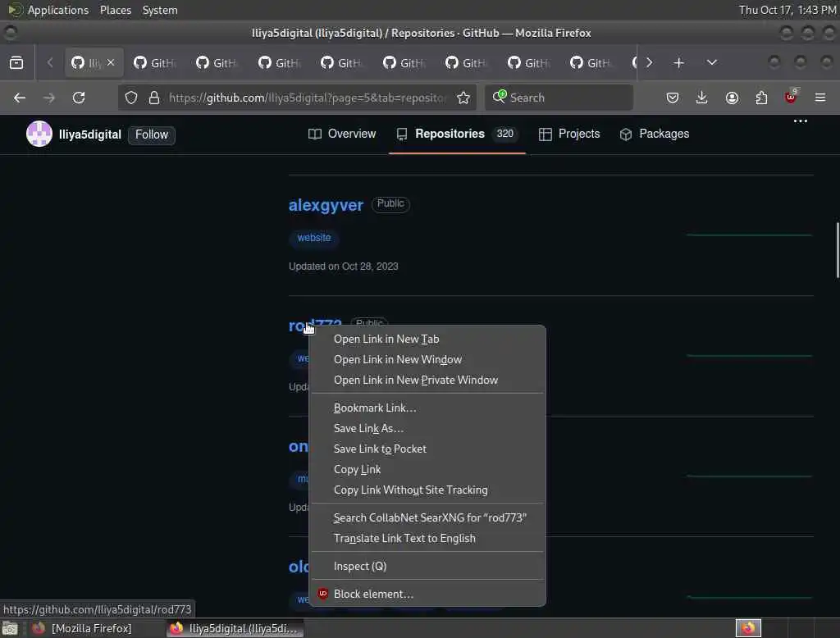The height and width of the screenshot is (638, 840).
Task: Open the Extensions puzzle icon
Action: [761, 98]
